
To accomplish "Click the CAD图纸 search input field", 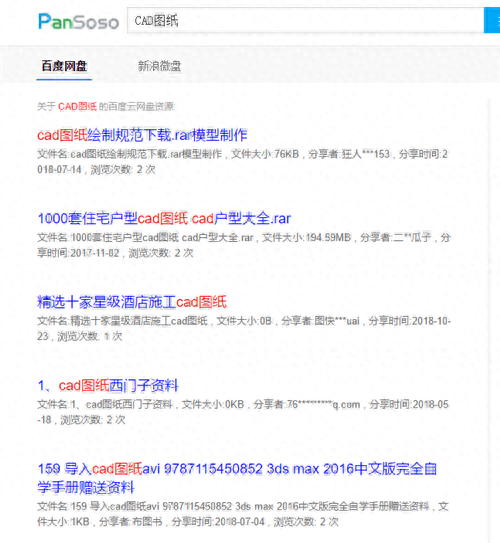I will point(305,20).
